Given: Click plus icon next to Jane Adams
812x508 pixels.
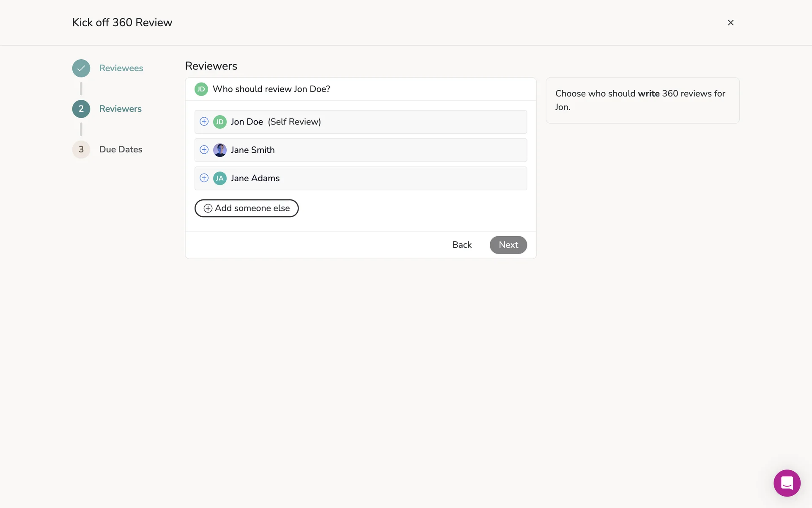Looking at the screenshot, I should click(204, 178).
